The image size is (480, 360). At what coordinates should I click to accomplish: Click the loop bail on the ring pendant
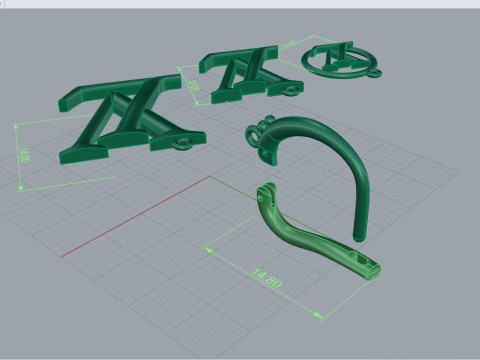click(375, 73)
